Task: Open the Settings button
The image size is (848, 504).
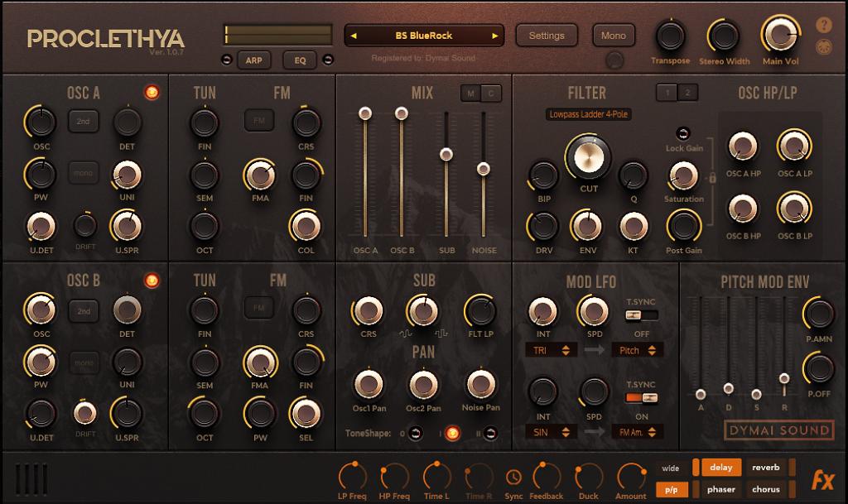Action: [x=547, y=36]
